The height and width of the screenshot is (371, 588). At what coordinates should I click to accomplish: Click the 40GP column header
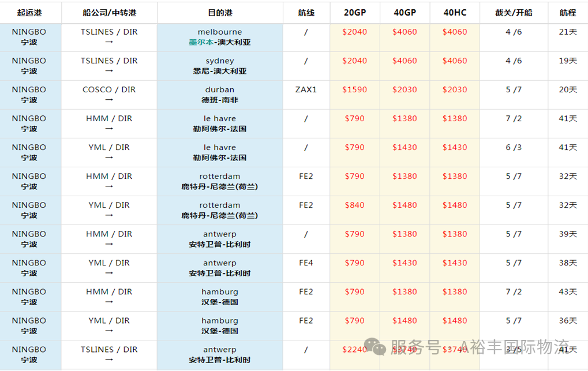pyautogui.click(x=405, y=13)
